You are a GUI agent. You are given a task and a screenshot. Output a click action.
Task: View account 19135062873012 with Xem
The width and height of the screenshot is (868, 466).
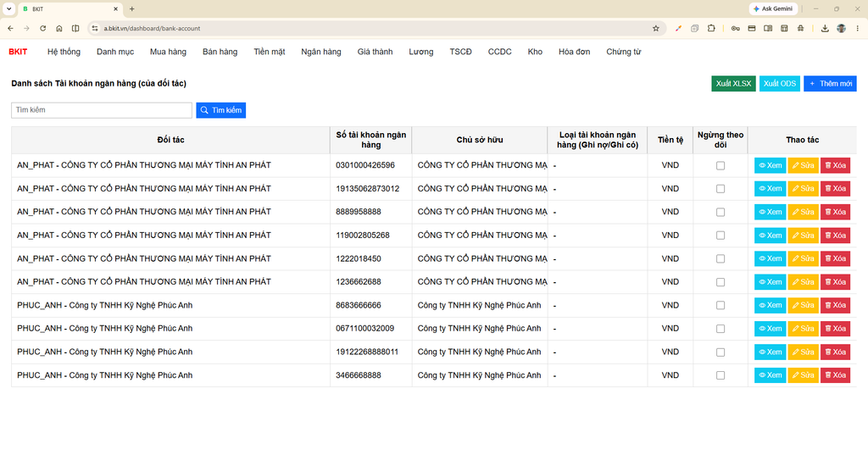coord(770,189)
